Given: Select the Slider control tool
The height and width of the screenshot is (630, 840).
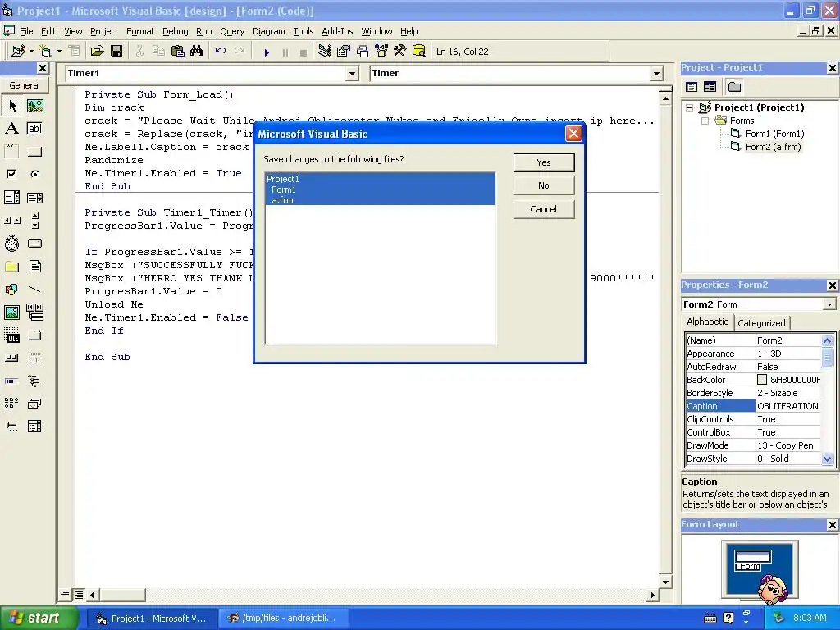Looking at the screenshot, I should pos(11,427).
